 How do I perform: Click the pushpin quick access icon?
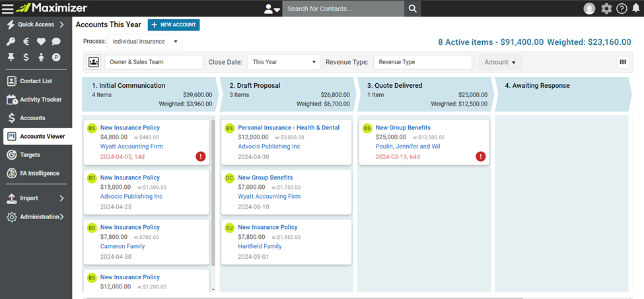(x=11, y=57)
